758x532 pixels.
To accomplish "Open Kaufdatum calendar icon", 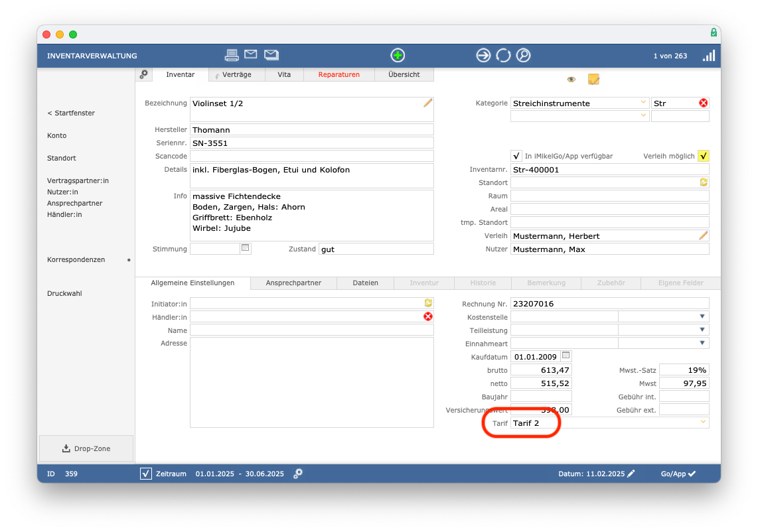I will click(x=566, y=356).
